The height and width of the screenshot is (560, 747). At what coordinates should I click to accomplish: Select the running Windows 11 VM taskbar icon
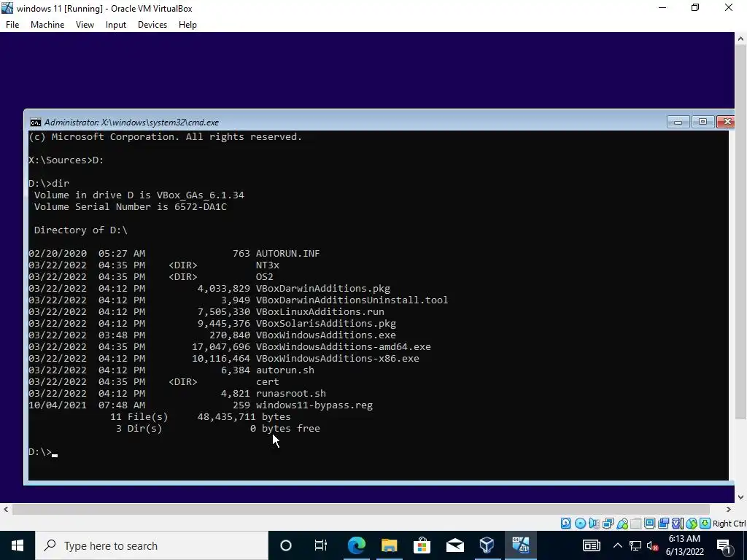tap(520, 545)
